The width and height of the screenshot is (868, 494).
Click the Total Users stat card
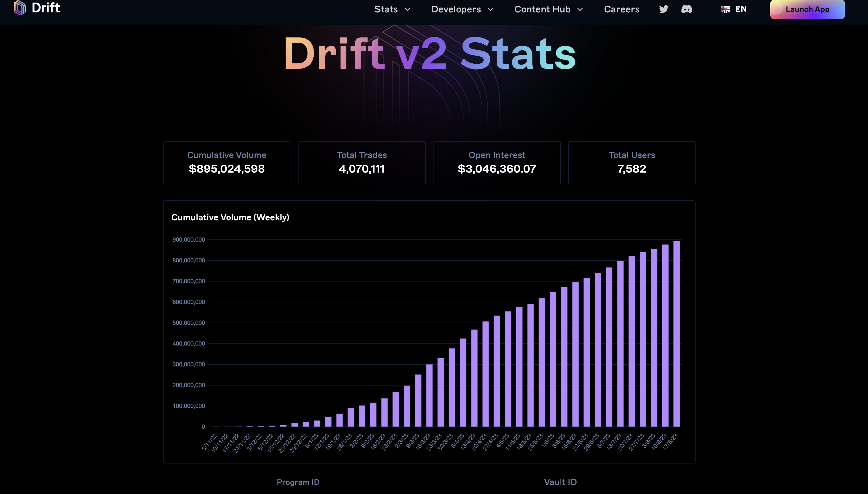[x=632, y=163]
